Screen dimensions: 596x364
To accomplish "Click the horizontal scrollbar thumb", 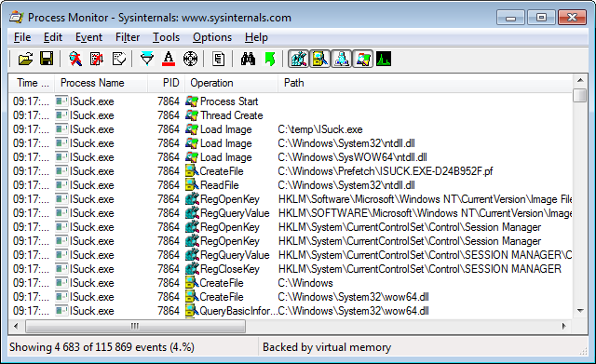I will (x=135, y=326).
